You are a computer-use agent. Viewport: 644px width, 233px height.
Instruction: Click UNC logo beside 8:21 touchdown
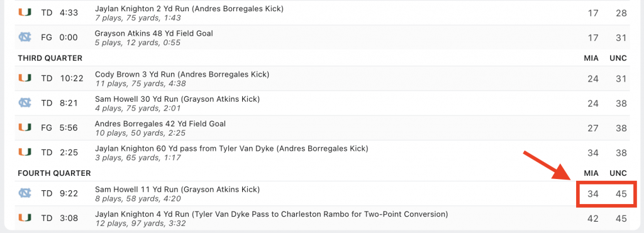[25, 103]
